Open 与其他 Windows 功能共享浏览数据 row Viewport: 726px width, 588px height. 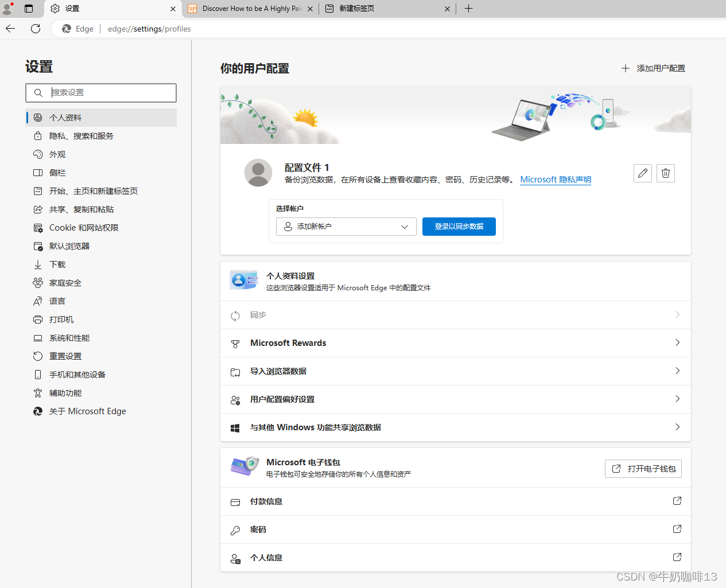(x=456, y=427)
